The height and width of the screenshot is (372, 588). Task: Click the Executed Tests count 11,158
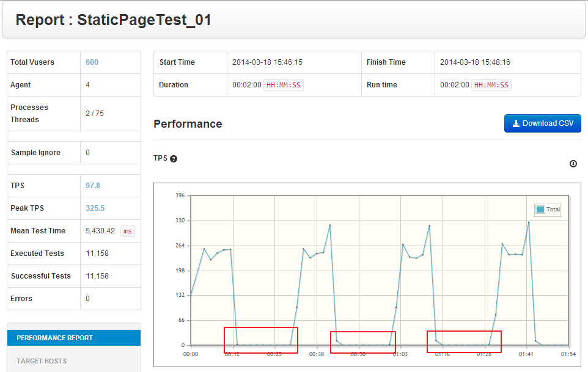(x=98, y=253)
